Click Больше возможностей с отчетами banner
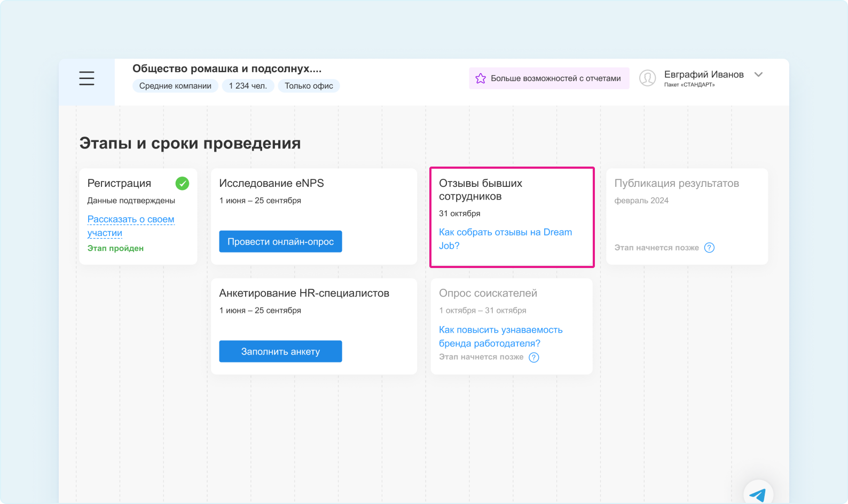The image size is (848, 504). tap(549, 78)
